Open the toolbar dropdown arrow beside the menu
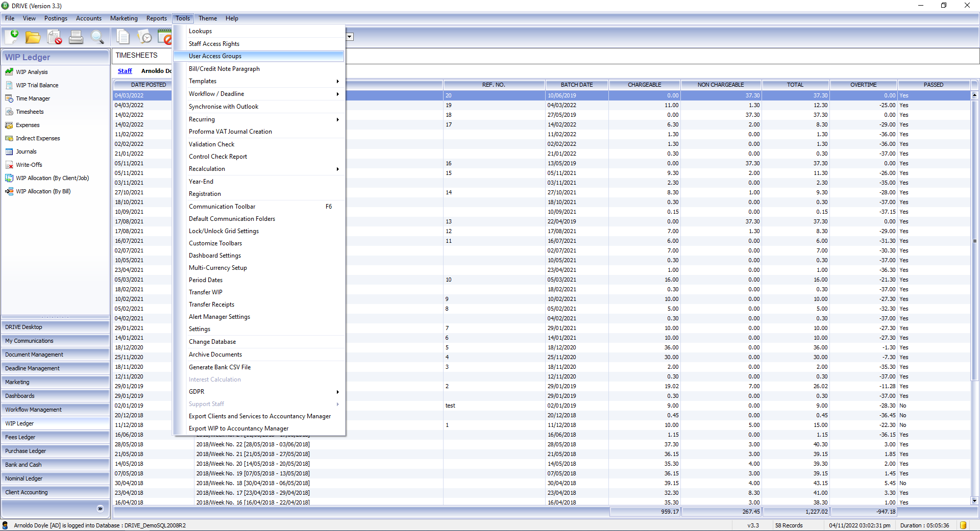 click(x=350, y=37)
